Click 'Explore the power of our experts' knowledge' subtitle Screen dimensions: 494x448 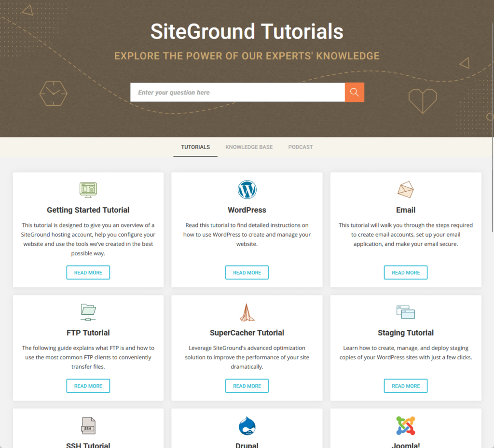[x=247, y=56]
